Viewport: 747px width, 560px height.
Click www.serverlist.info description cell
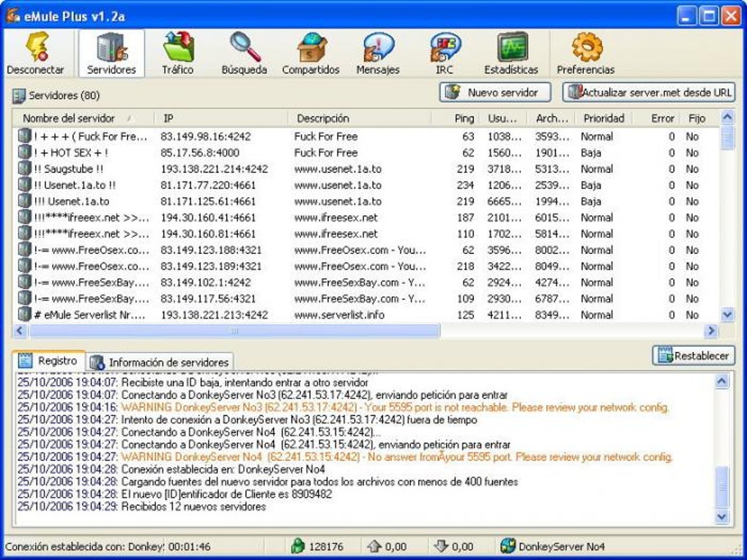[339, 315]
